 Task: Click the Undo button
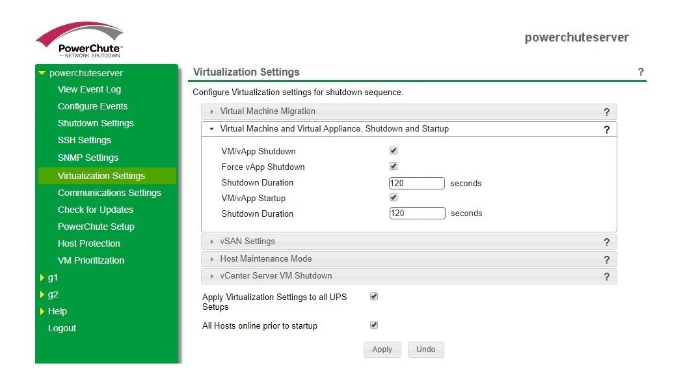coord(426,349)
